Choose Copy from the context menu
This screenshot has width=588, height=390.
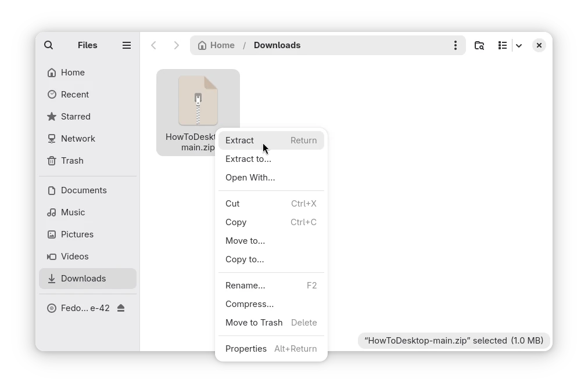[271, 222]
